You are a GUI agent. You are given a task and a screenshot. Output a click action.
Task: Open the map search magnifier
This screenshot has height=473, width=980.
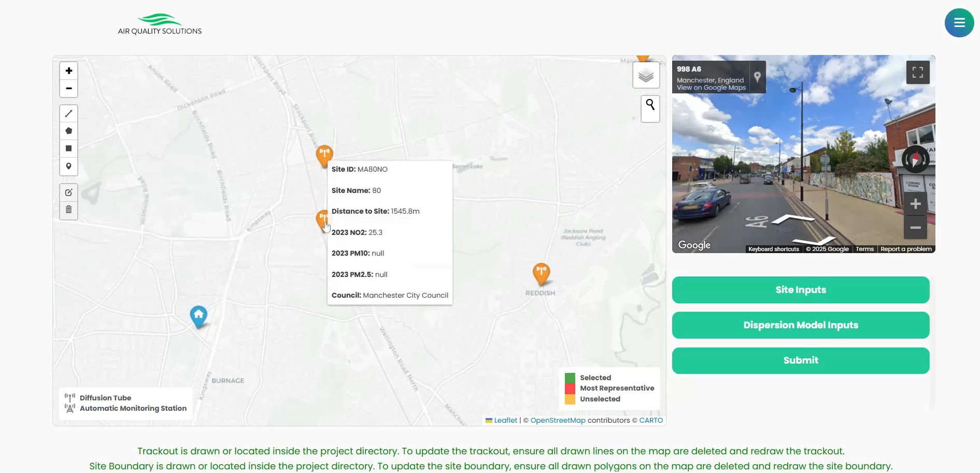650,108
